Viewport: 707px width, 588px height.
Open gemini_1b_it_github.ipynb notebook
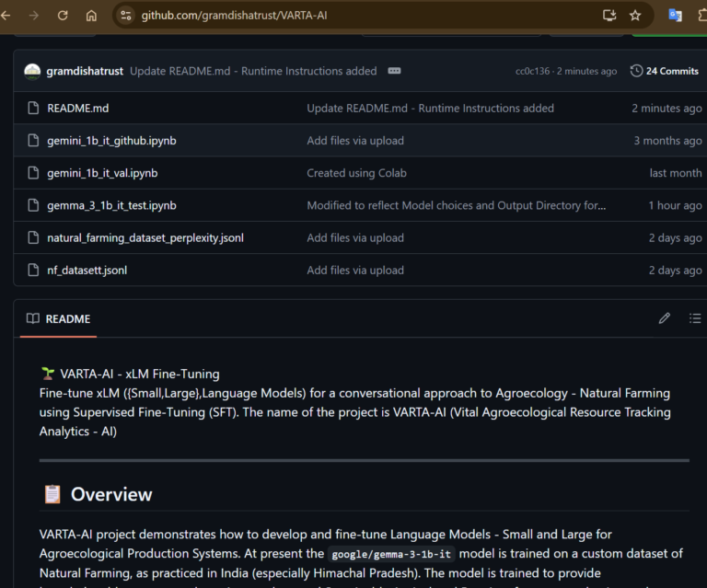111,141
